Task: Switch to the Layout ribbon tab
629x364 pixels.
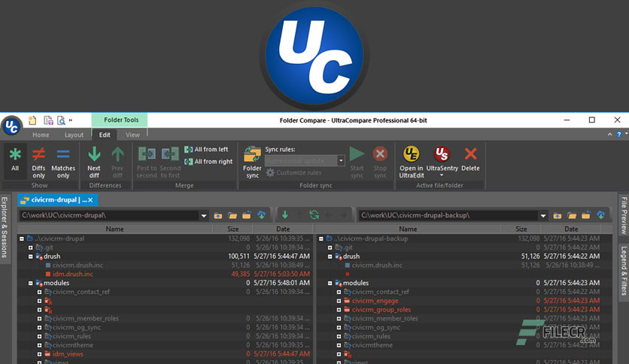Action: tap(74, 135)
